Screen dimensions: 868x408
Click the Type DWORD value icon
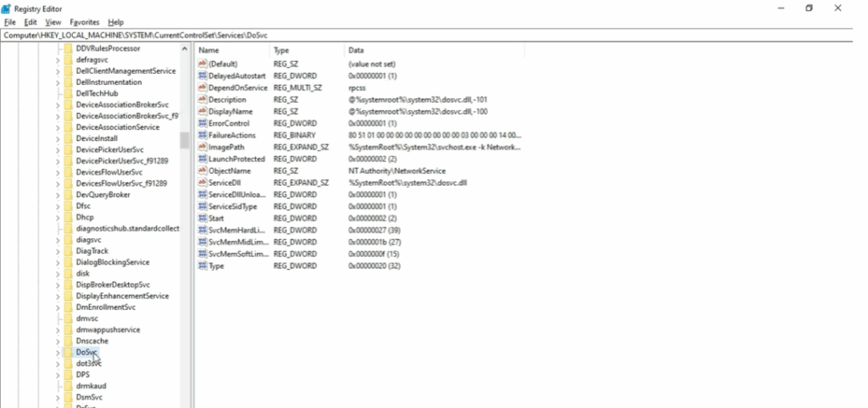(x=202, y=265)
